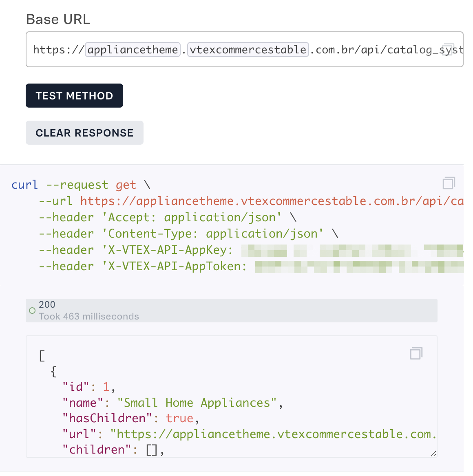Image resolution: width=473 pixels, height=476 pixels.
Task: Select the Accept header line
Action: pyautogui.click(x=168, y=217)
